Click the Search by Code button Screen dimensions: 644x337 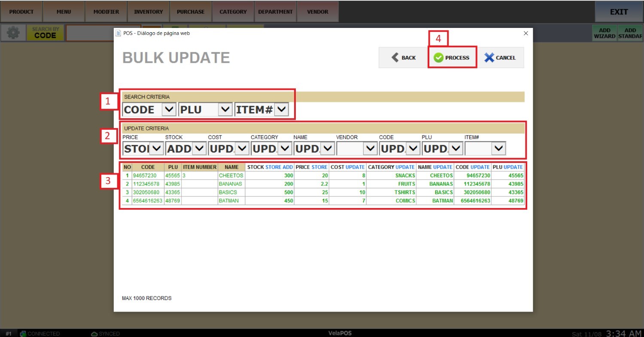pyautogui.click(x=46, y=33)
